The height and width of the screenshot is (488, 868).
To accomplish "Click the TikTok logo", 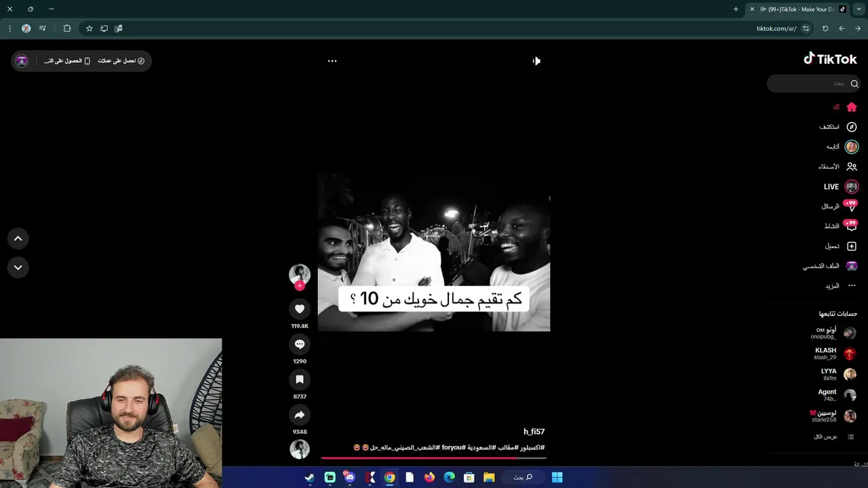I will [830, 59].
